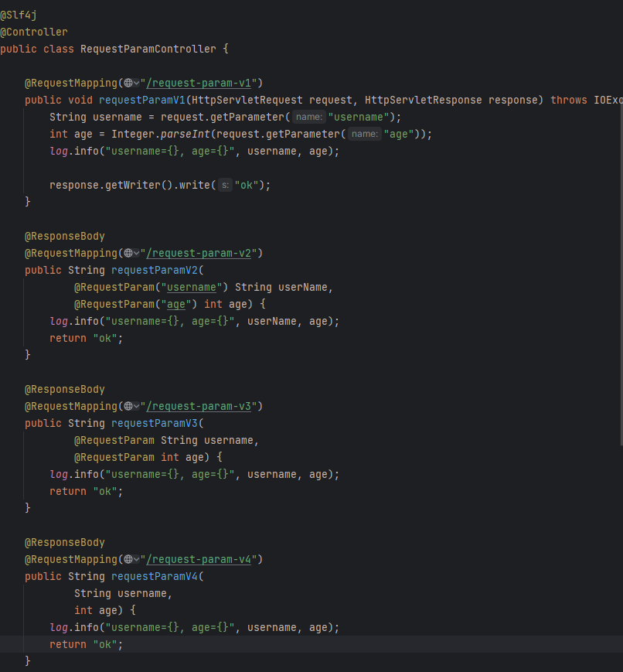The width and height of the screenshot is (623, 672).
Task: Follow the /request-param-v1 URL link
Action: (199, 84)
